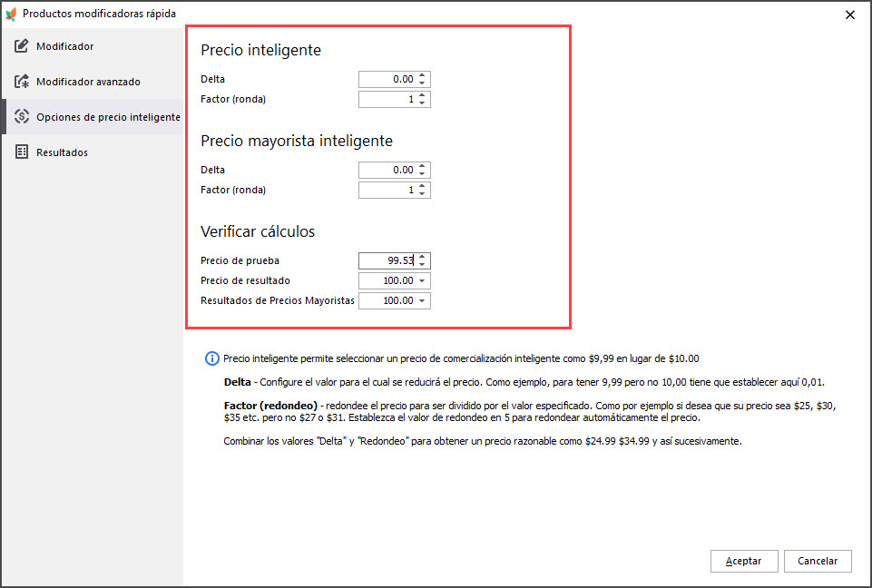Image resolution: width=872 pixels, height=588 pixels.
Task: Click the Cancelar button
Action: point(818,561)
